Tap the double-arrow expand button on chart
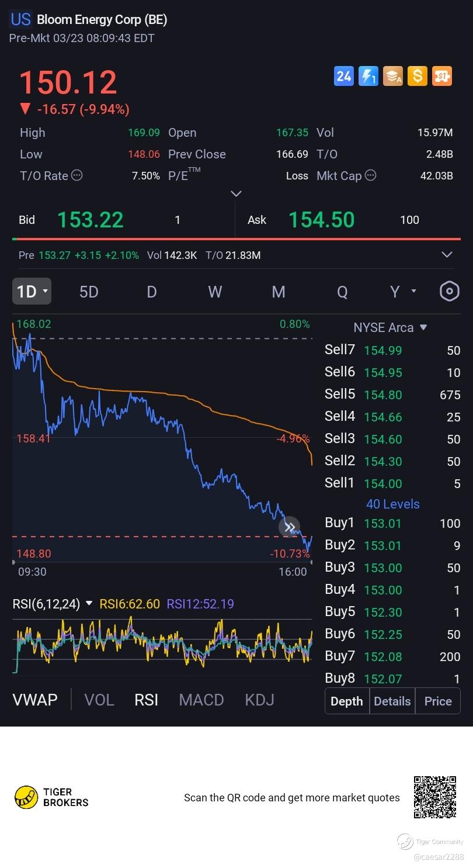This screenshot has height=868, width=473. click(290, 527)
